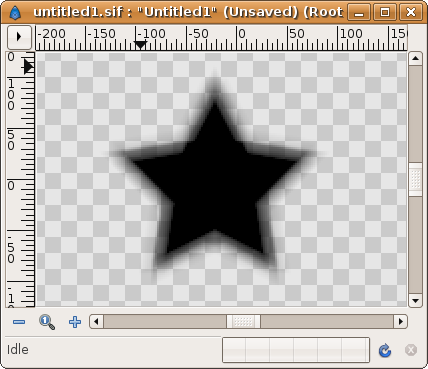Zoom out with the minus icon
This screenshot has width=428, height=369.
click(19, 322)
